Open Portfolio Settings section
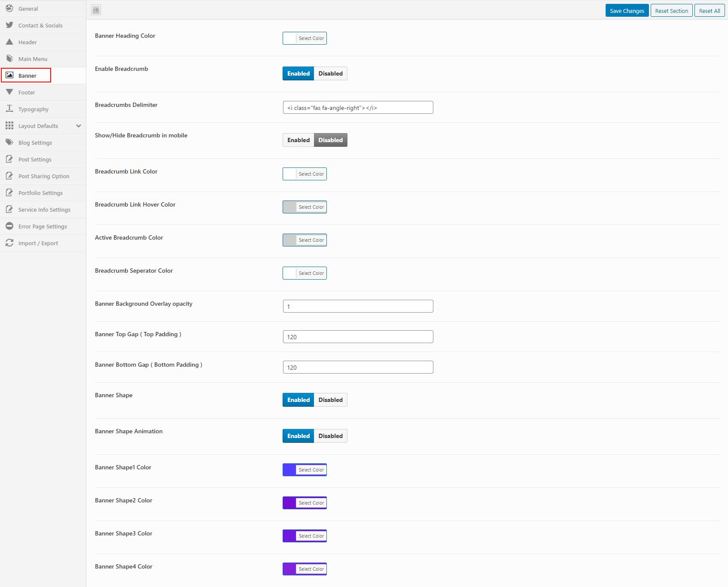 43,193
